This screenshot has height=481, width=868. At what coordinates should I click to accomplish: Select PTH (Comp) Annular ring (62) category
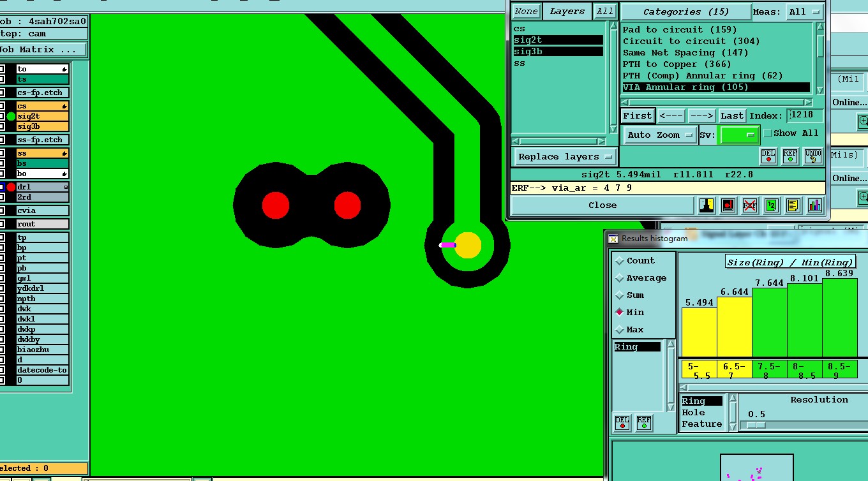(716, 75)
